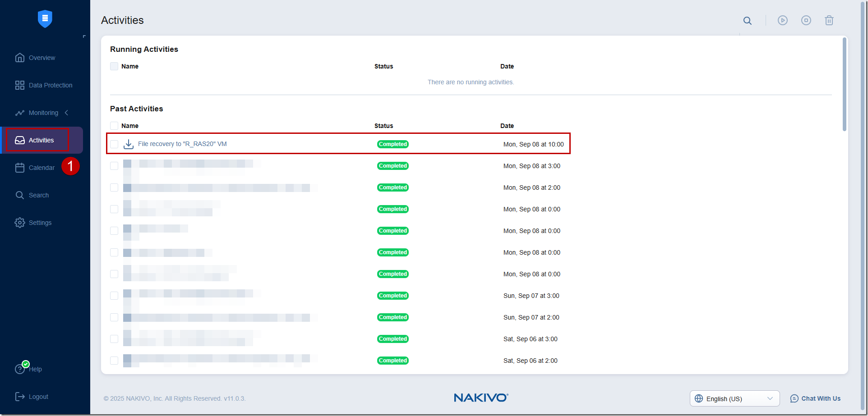
Task: Click the stop activity icon
Action: click(x=806, y=20)
